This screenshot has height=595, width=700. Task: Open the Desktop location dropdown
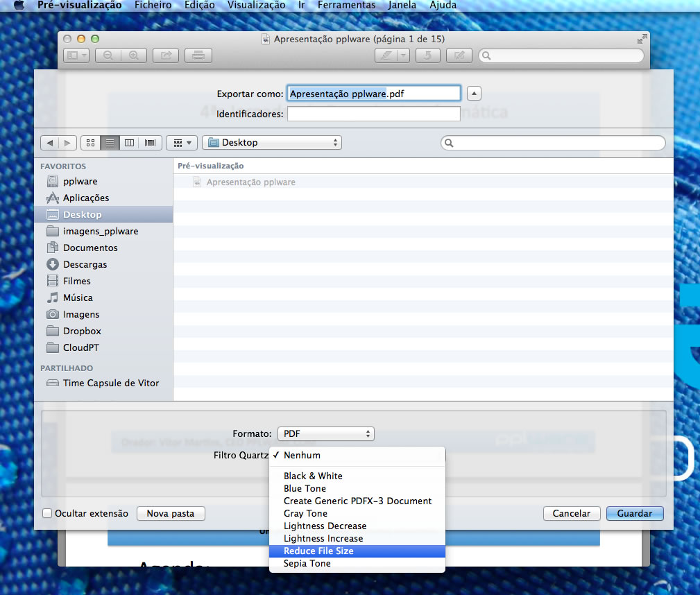coord(272,143)
